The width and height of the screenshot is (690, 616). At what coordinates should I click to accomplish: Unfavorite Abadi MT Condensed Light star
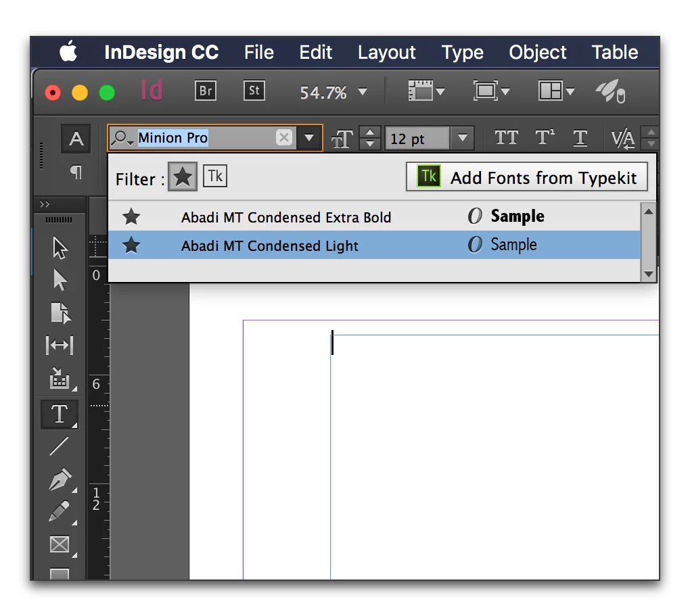click(x=131, y=245)
